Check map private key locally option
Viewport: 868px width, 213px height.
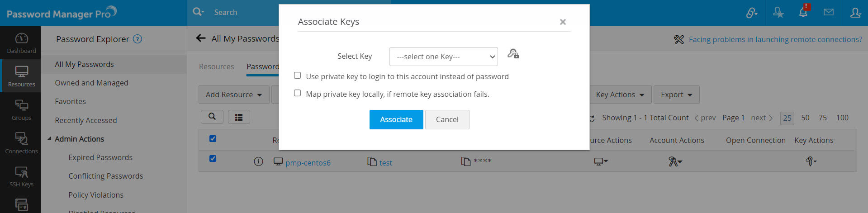click(x=297, y=93)
